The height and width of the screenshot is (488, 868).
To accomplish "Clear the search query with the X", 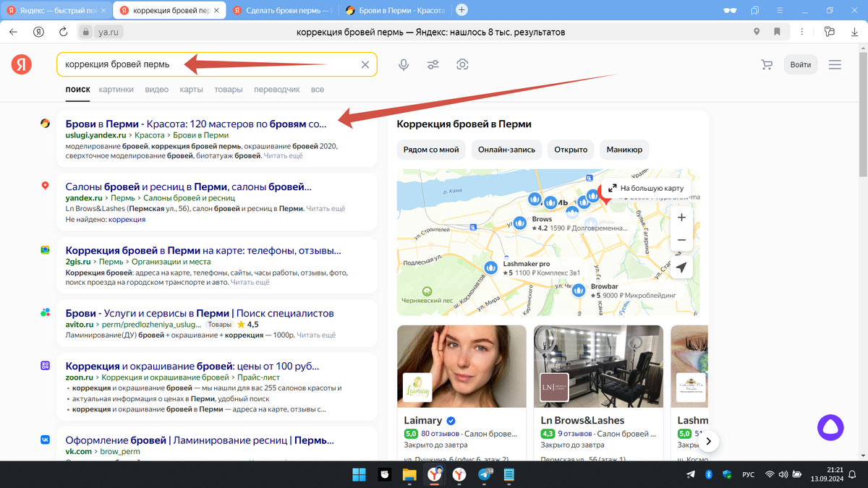I will point(365,64).
